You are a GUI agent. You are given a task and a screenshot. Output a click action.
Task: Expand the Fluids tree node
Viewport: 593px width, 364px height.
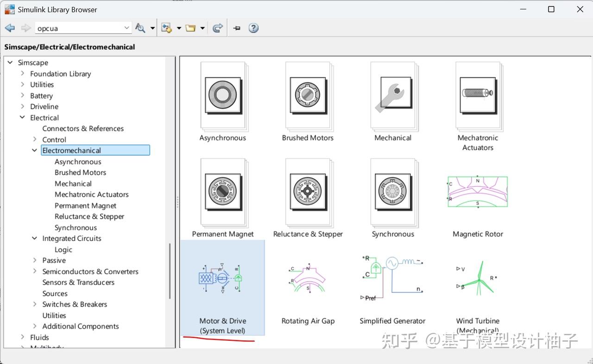click(22, 338)
